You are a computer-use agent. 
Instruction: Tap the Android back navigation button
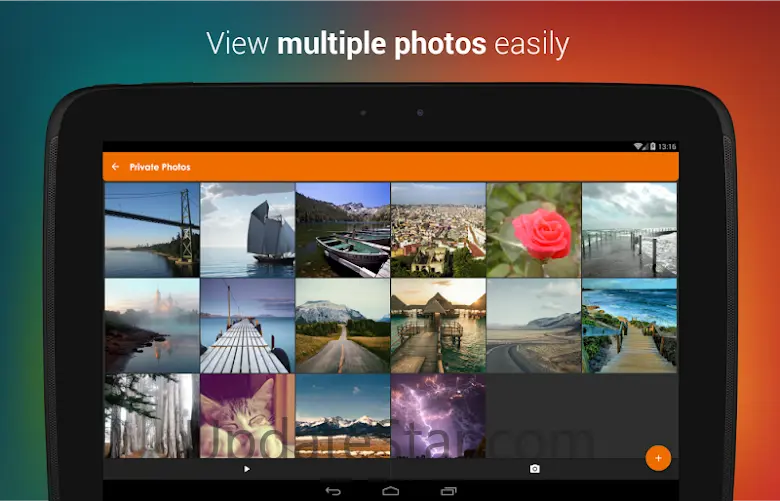tap(333, 491)
